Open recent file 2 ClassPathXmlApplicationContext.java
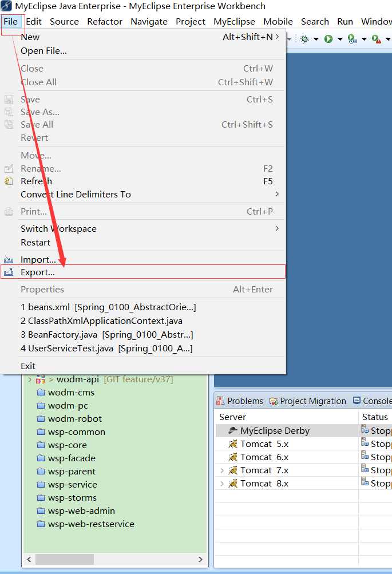 pos(142,320)
